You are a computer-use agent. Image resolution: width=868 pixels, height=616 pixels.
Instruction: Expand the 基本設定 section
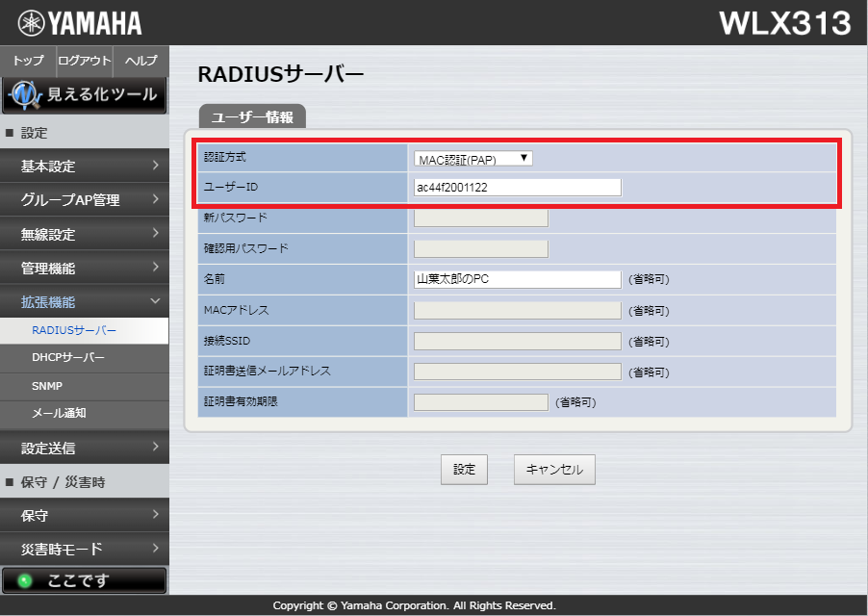point(84,166)
